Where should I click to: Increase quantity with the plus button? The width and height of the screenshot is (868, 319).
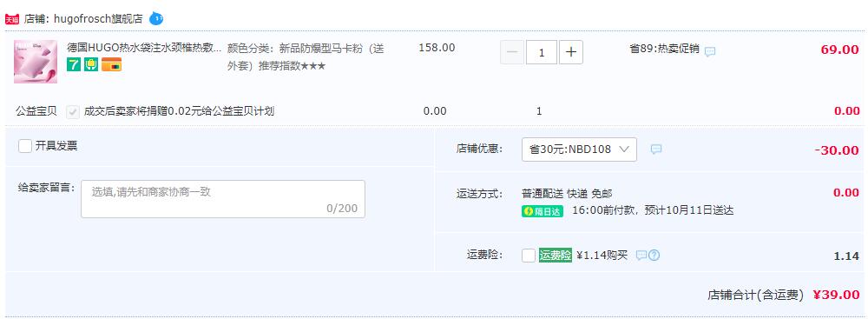[571, 52]
